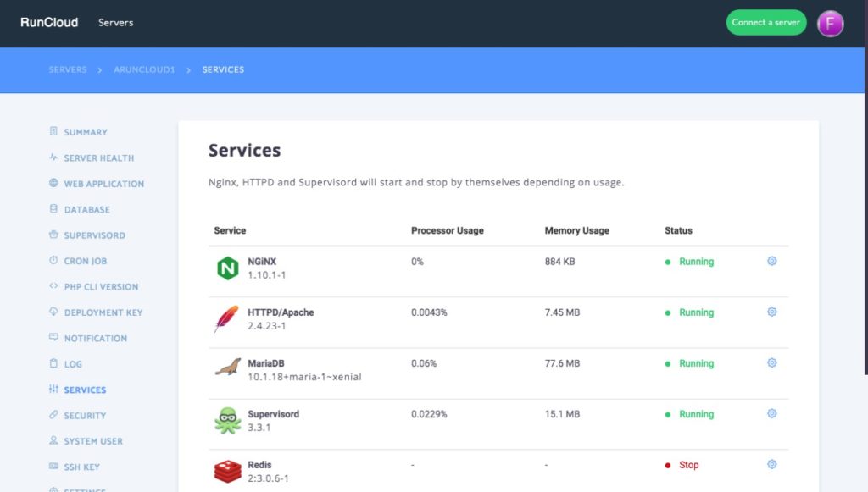Click the Database cylinder icon
This screenshot has width=868, height=492.
[53, 209]
